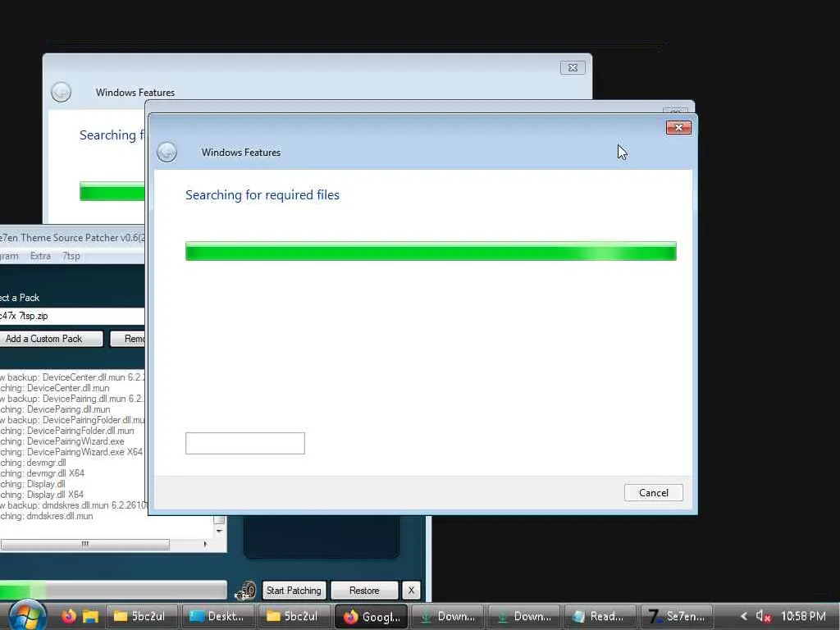Click the down scroll arrow of the log

point(219,531)
